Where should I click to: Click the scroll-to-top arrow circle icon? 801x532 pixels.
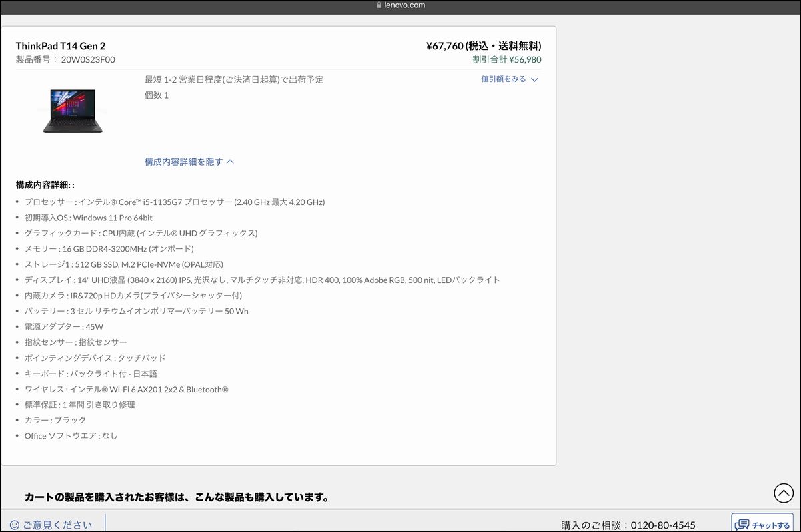[784, 493]
